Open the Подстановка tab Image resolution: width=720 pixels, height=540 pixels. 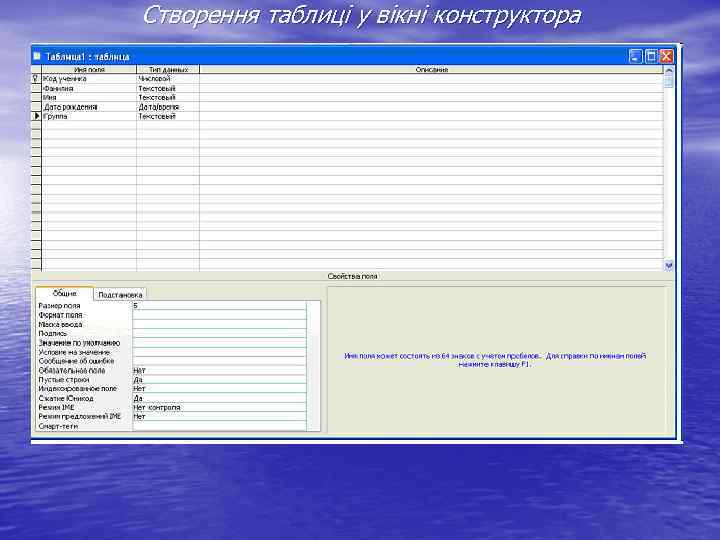(120, 295)
